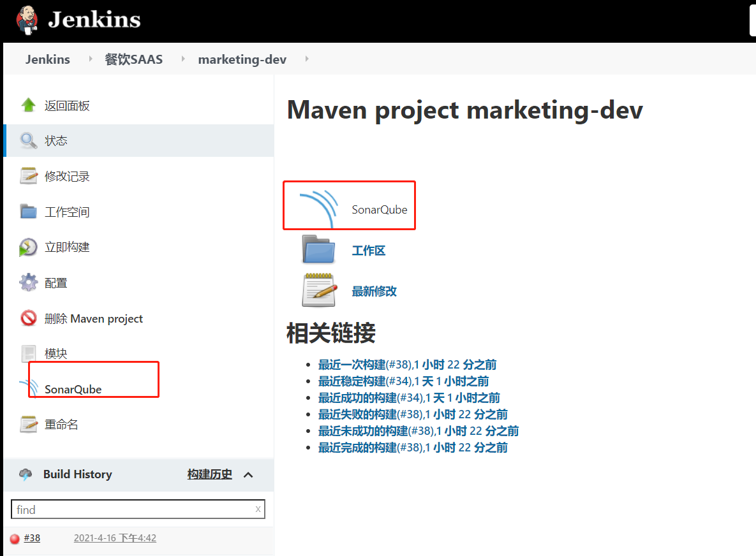Go back via 返回面板 menu link
Image resolution: width=756 pixels, height=556 pixels.
click(x=67, y=105)
